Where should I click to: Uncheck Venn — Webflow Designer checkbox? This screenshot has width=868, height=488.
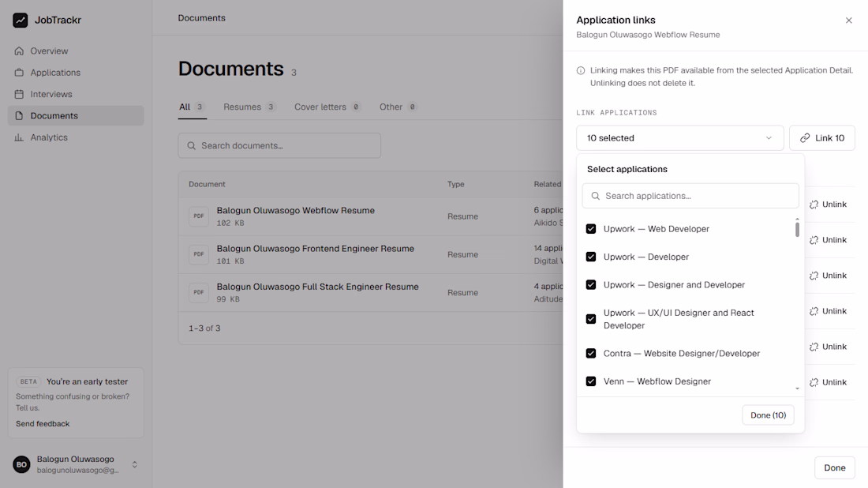(x=591, y=381)
